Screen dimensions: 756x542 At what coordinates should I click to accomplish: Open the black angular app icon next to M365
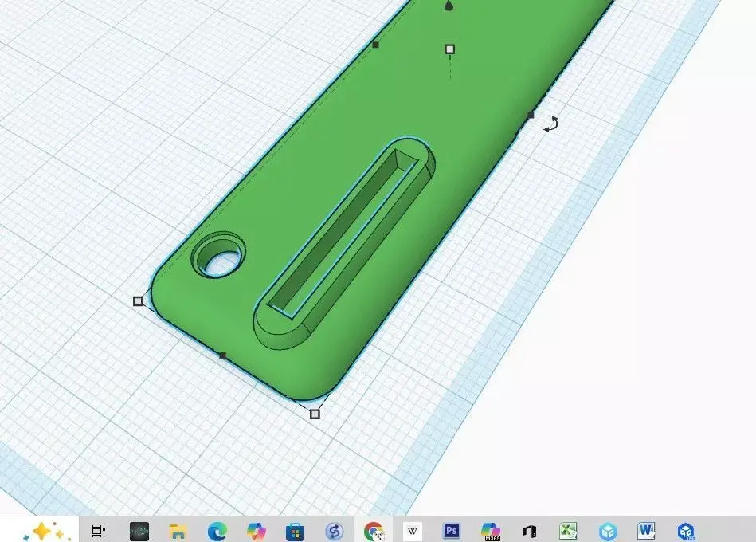click(x=530, y=532)
